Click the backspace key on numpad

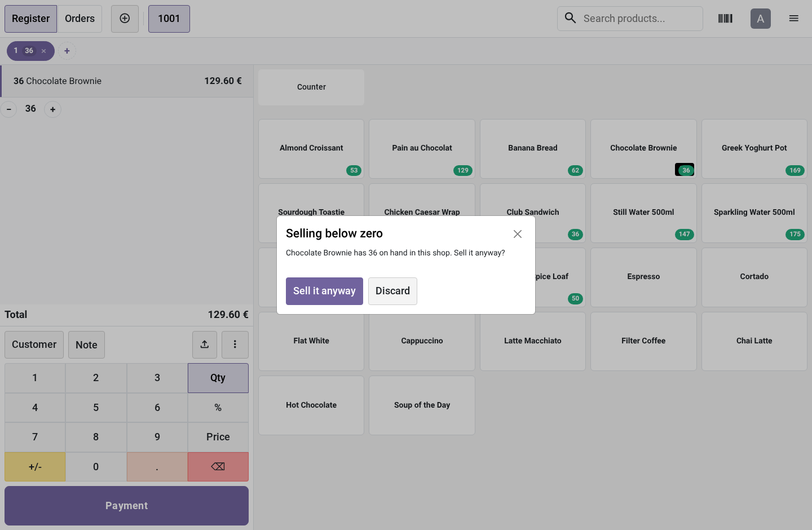218,467
